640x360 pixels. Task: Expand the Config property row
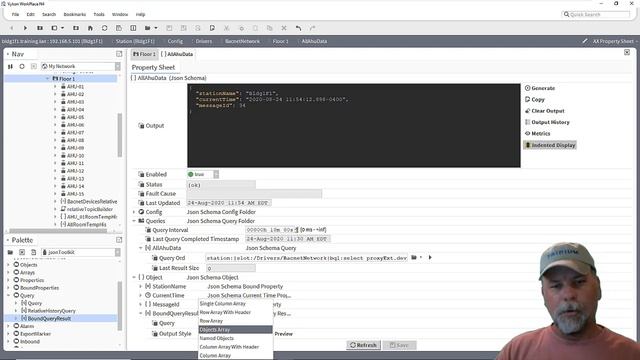coord(134,212)
